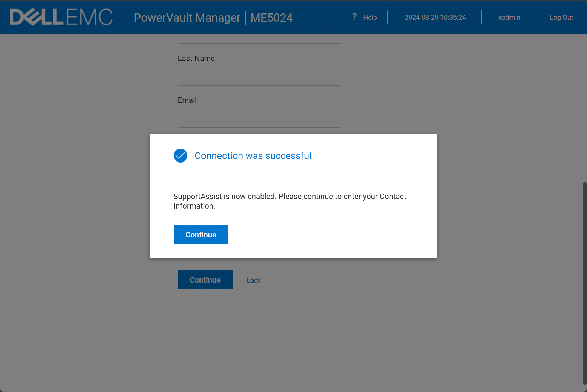Image resolution: width=587 pixels, height=392 pixels.
Task: Click the partially visible field above Last Name
Action: pos(259,39)
